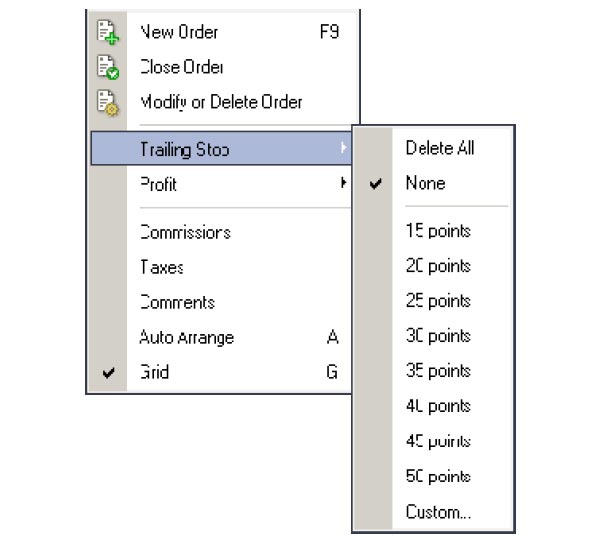Set trailing stop to 30 points

[x=438, y=336]
